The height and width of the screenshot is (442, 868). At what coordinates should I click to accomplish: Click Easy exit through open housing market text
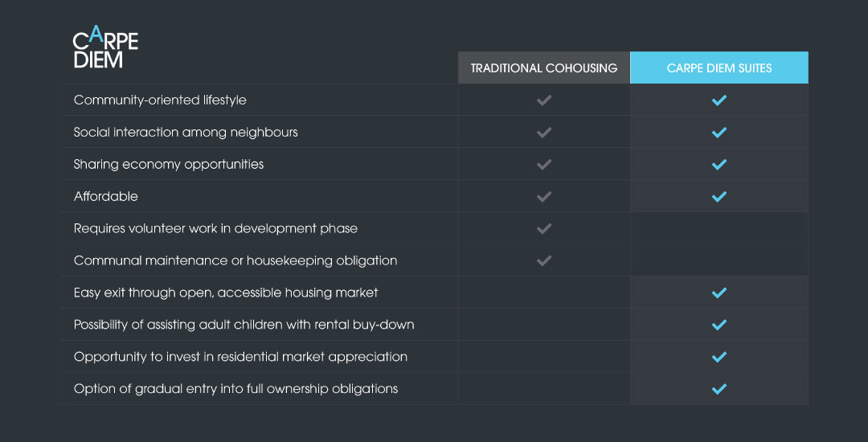(x=226, y=293)
